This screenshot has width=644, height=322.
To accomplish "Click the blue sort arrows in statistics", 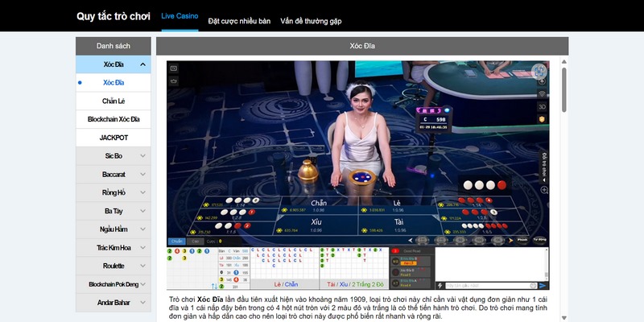I will pyautogui.click(x=214, y=285).
